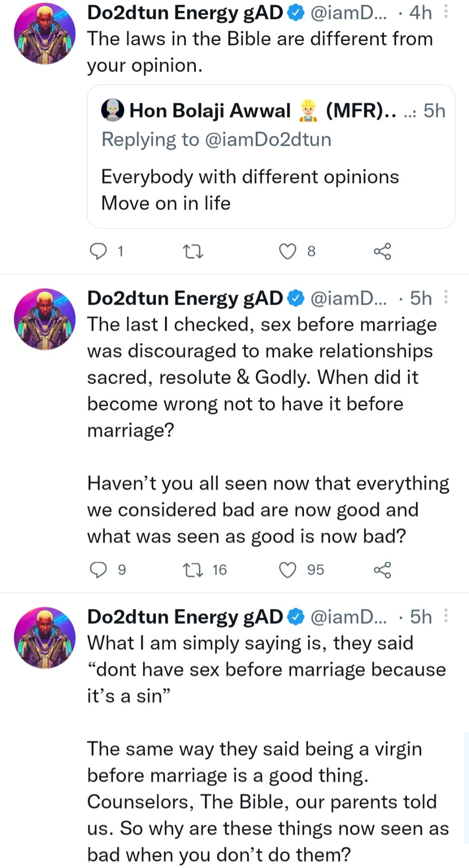Like the tweet with 95 likes

[x=288, y=570]
